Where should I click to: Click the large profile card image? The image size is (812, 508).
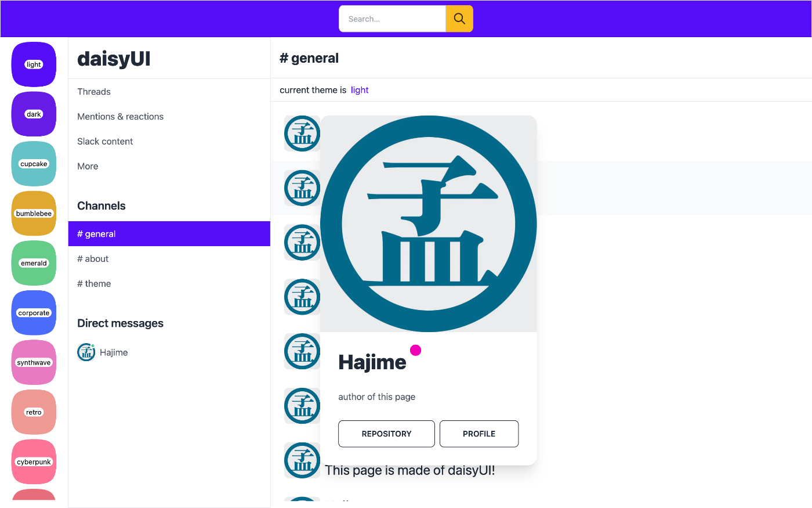pyautogui.click(x=429, y=224)
